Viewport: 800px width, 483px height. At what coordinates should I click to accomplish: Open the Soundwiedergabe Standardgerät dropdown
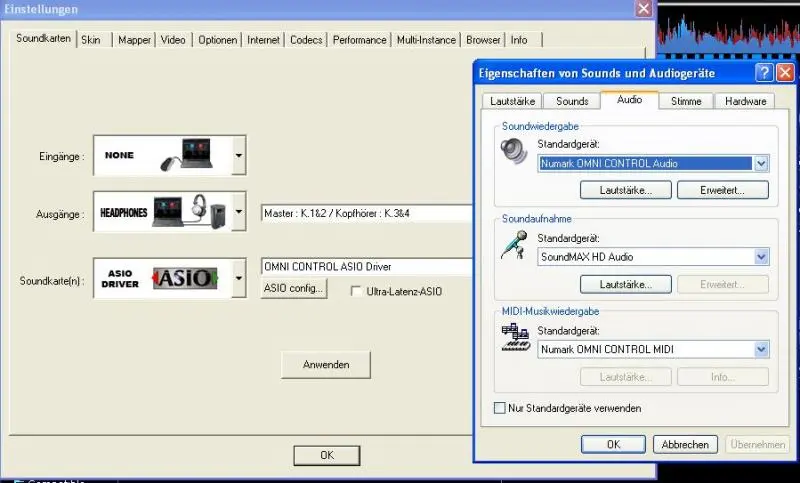point(761,163)
